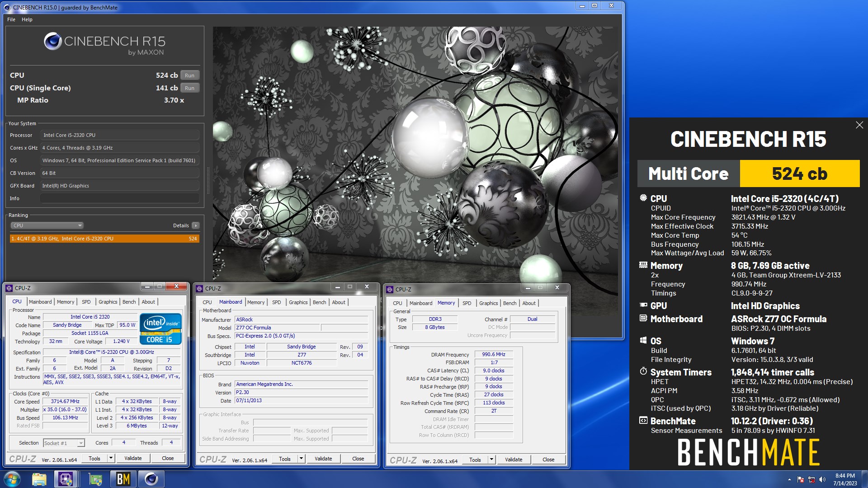Click the 524 cb Multi Core score

(799, 174)
